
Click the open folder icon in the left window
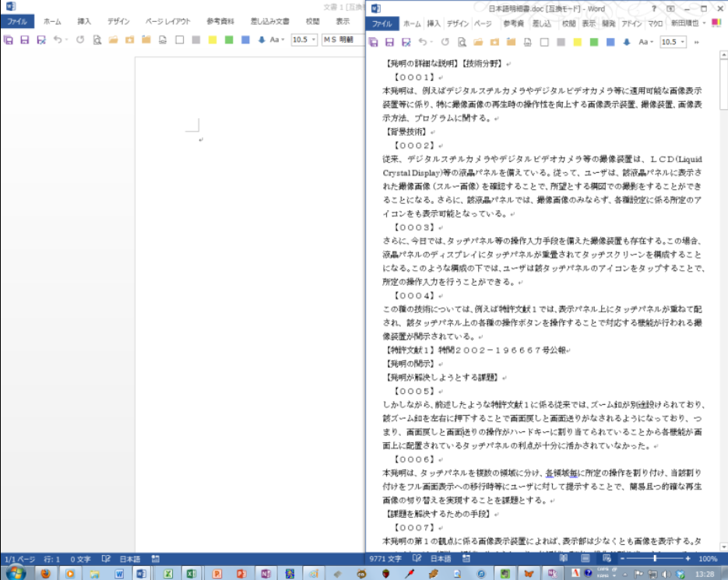click(x=113, y=40)
